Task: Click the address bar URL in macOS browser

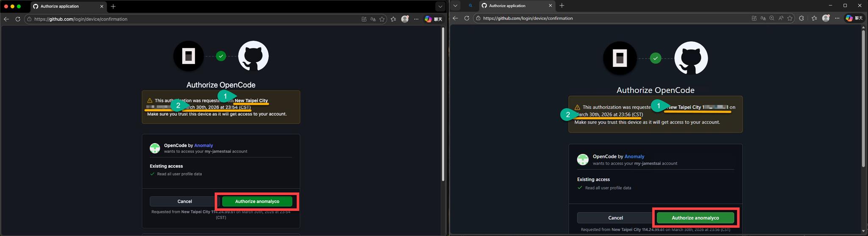Action: click(81, 19)
